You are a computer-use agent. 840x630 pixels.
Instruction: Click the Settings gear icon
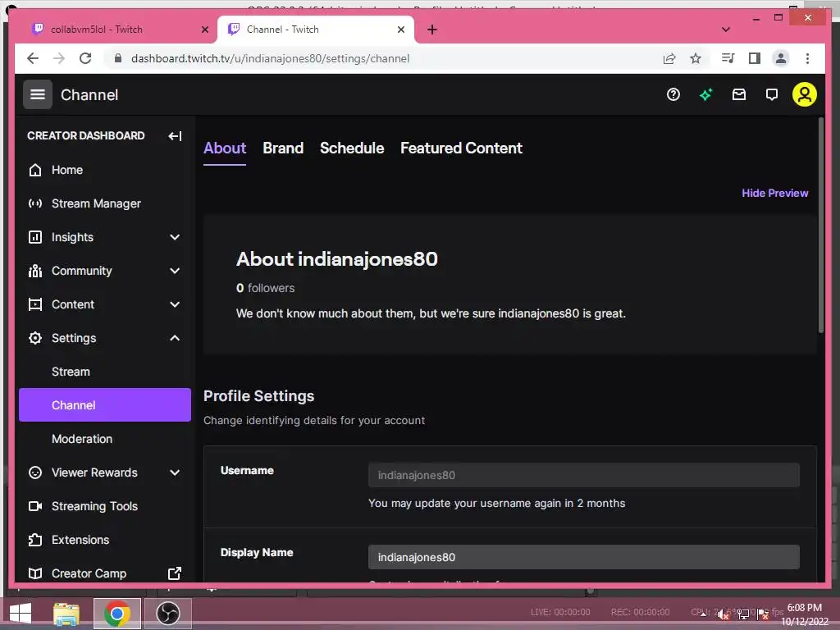pyautogui.click(x=34, y=338)
